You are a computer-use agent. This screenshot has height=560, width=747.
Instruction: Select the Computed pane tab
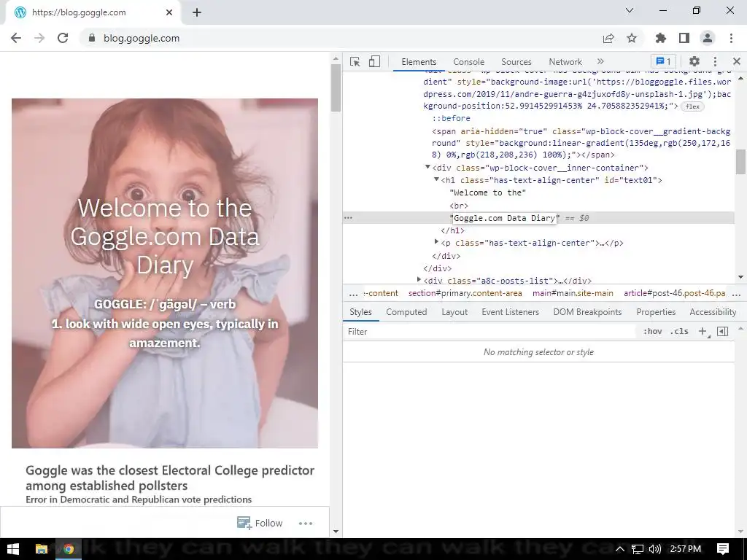pyautogui.click(x=406, y=312)
